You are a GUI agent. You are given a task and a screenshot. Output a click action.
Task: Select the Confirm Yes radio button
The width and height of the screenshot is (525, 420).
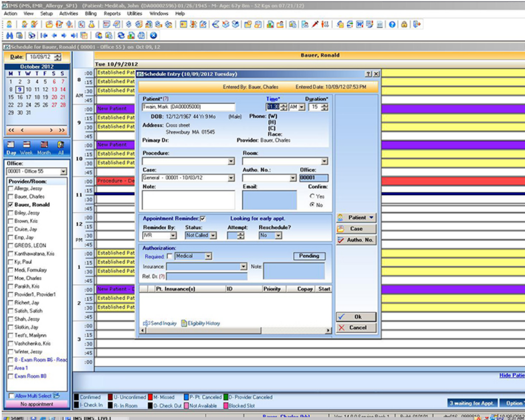(x=312, y=196)
